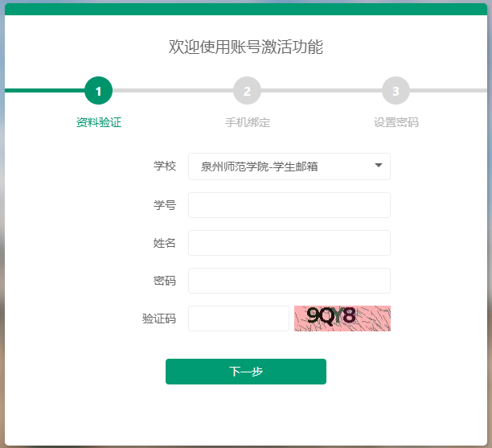Refresh the captcha image 9QY8
Viewport: 492px width, 448px height.
point(342,319)
